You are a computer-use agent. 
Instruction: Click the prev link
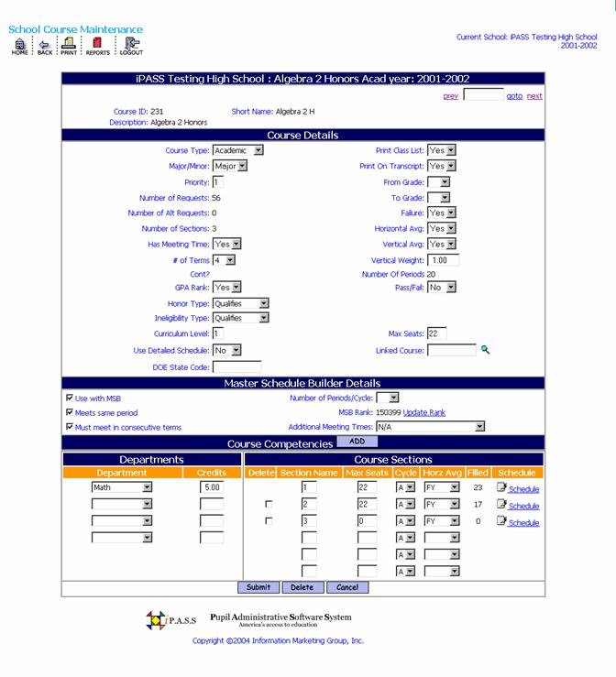click(x=451, y=96)
